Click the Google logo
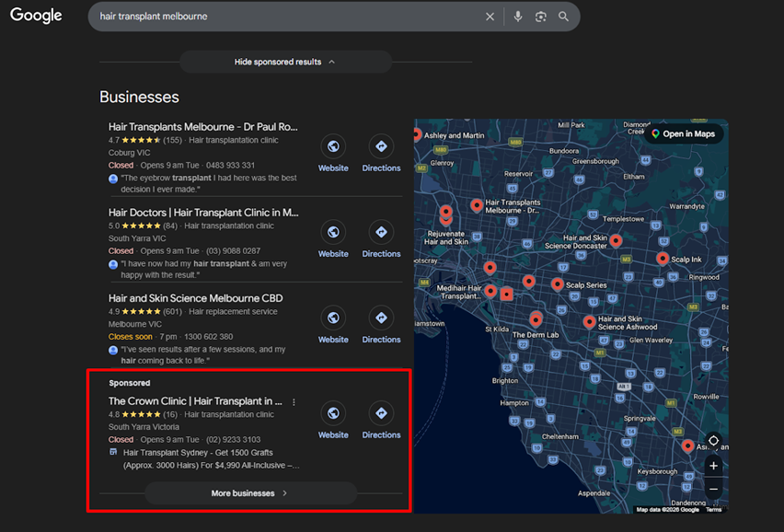The height and width of the screenshot is (532, 784). tap(36, 16)
